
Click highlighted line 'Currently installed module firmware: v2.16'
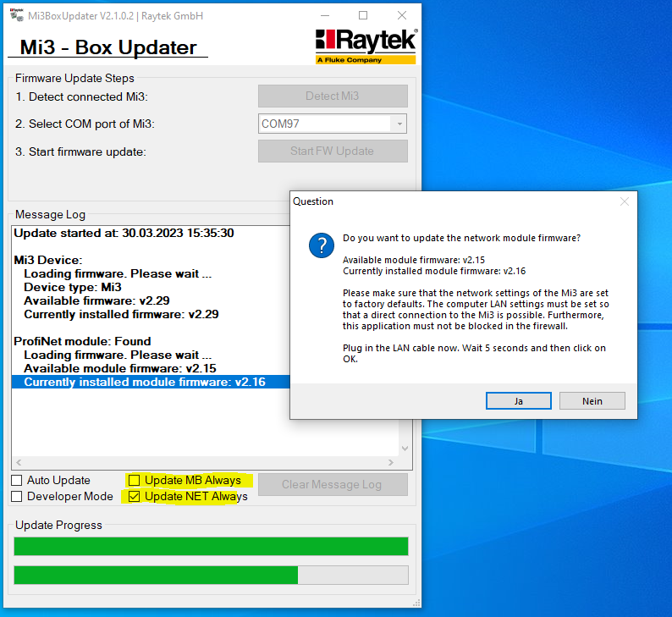[x=151, y=382]
